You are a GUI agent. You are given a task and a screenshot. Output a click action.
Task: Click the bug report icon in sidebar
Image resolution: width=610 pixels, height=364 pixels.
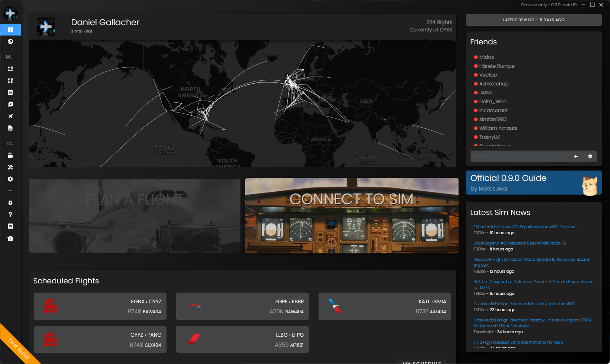(10, 203)
